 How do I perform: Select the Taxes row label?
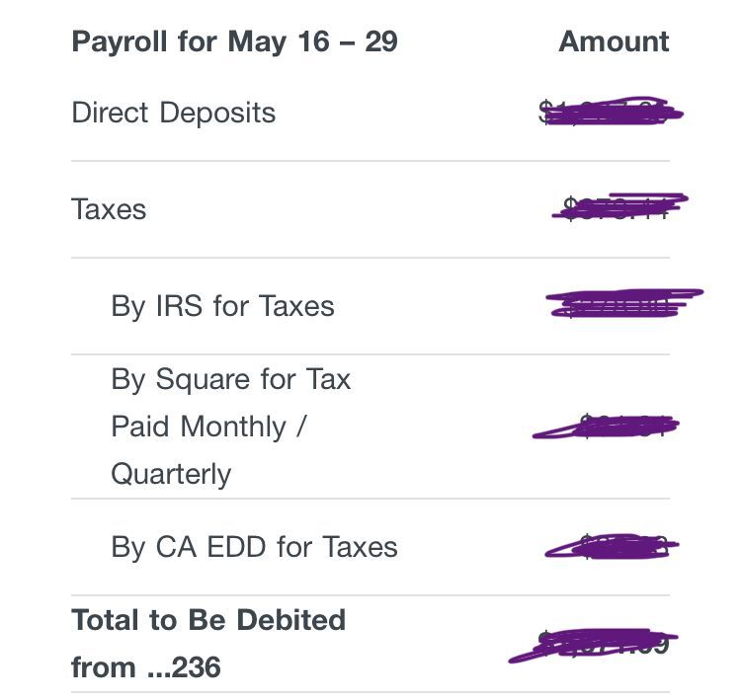coord(109,209)
